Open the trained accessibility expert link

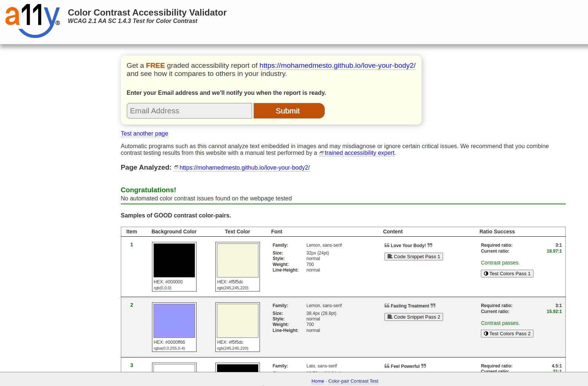pos(360,153)
